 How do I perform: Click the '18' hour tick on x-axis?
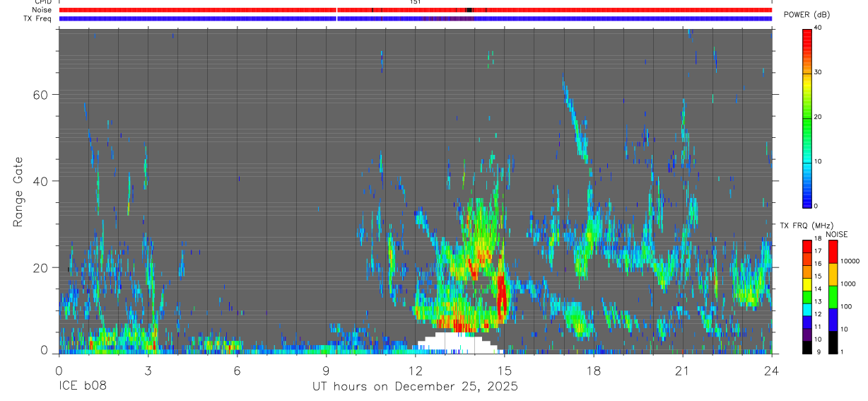[593, 370]
